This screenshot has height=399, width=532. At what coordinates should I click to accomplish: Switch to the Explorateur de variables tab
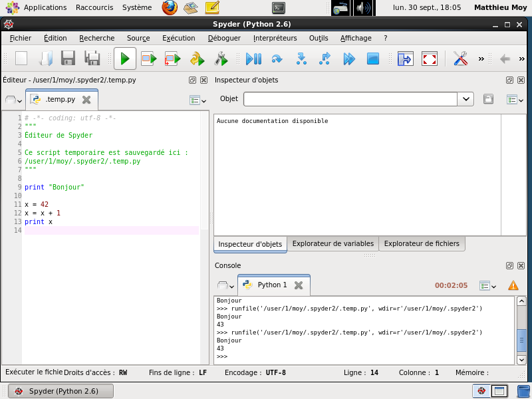tap(333, 243)
